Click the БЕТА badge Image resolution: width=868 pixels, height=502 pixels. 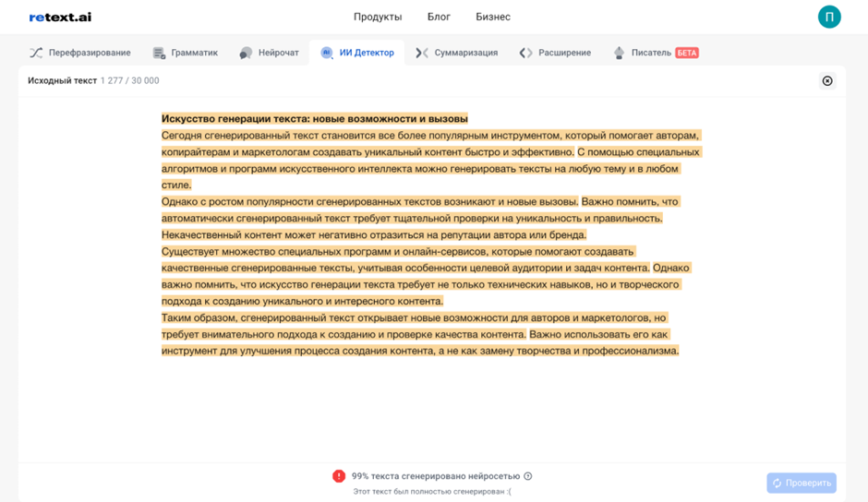pos(687,53)
